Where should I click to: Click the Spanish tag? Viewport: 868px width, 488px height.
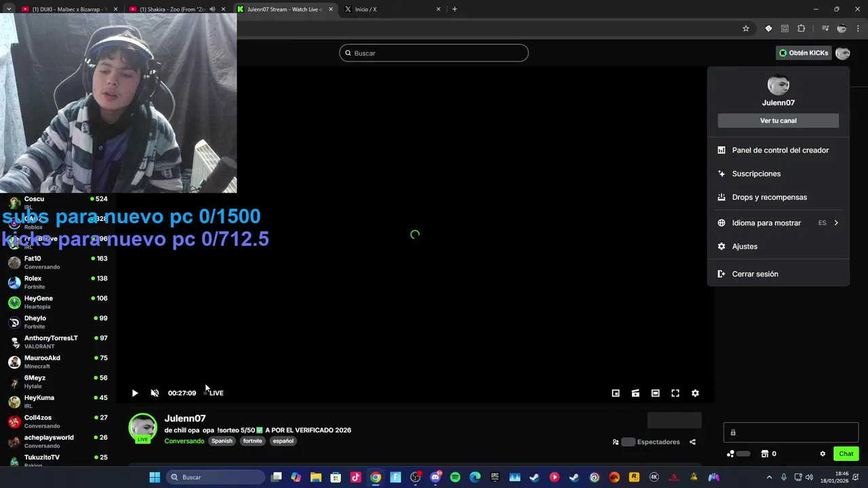[222, 441]
